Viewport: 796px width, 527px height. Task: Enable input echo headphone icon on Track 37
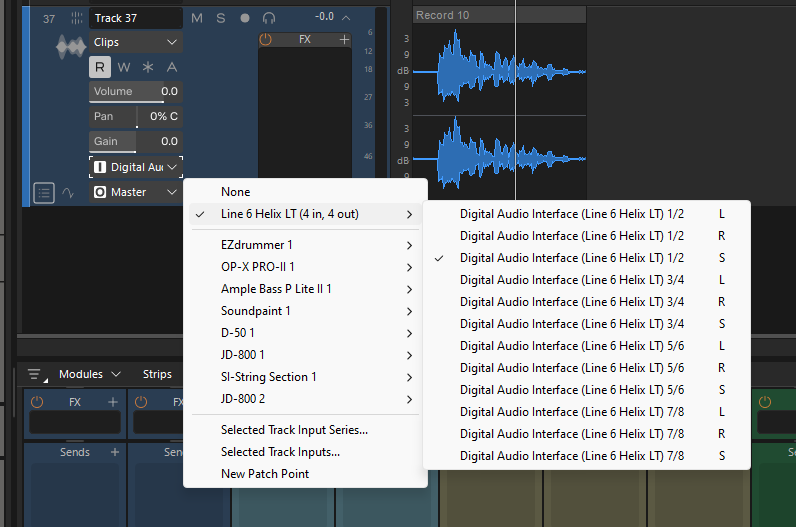[x=269, y=18]
